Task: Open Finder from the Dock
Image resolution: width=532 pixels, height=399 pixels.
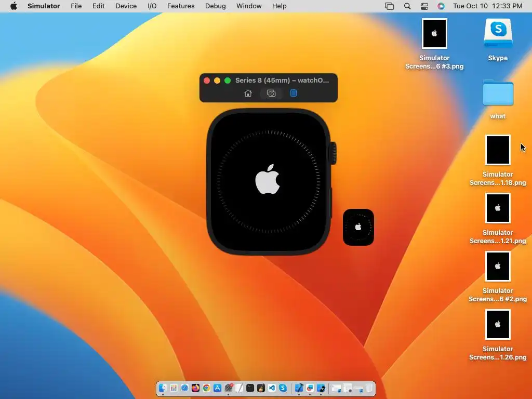Action: point(163,388)
